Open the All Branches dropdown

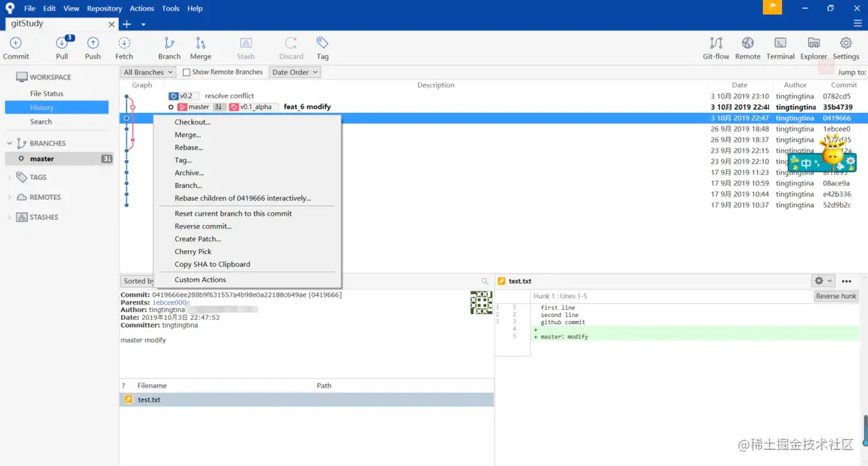148,72
